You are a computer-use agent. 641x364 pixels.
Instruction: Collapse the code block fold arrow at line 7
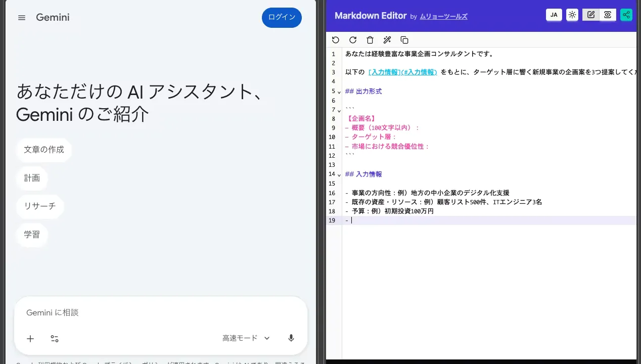[339, 110]
